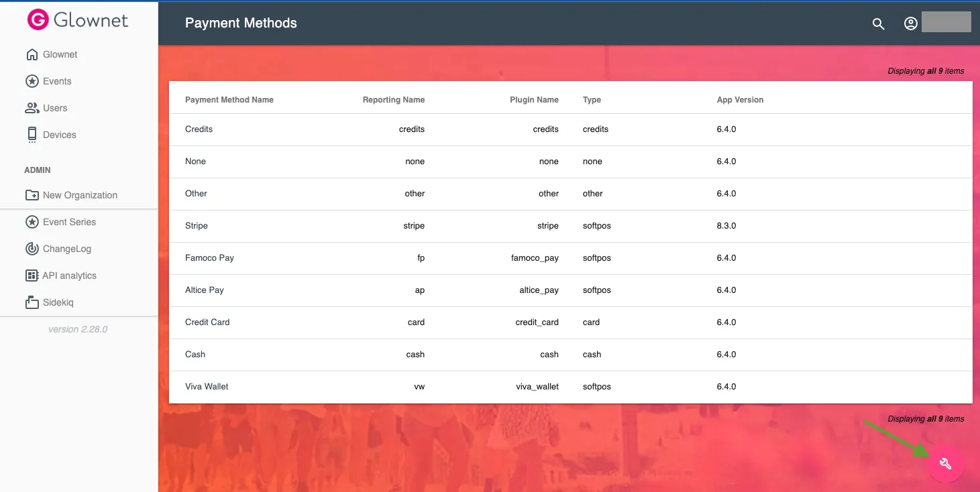Click the Payment Method Name column header
The width and height of the screenshot is (980, 492).
(229, 100)
